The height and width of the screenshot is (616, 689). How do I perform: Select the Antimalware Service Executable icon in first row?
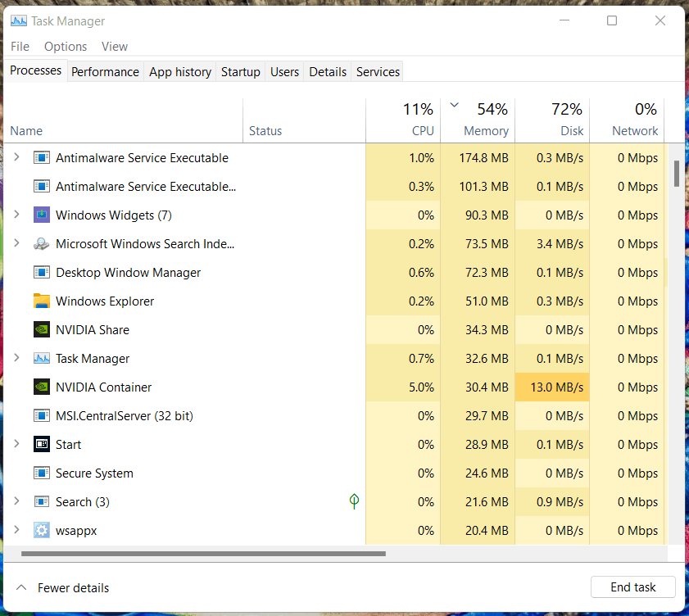click(42, 157)
